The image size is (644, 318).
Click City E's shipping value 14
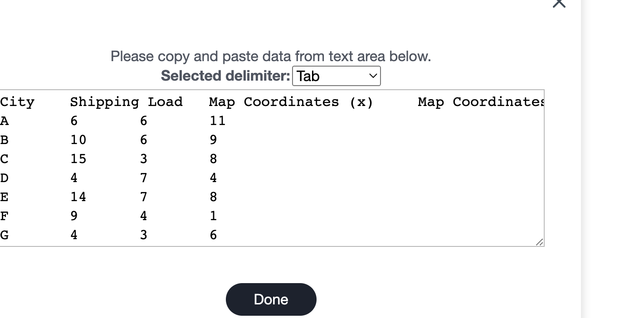point(78,197)
